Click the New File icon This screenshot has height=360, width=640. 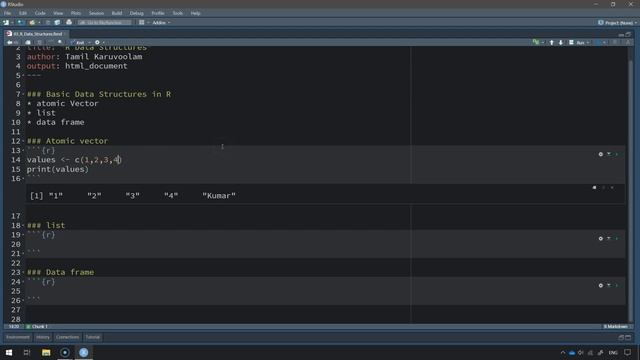[x=6, y=22]
